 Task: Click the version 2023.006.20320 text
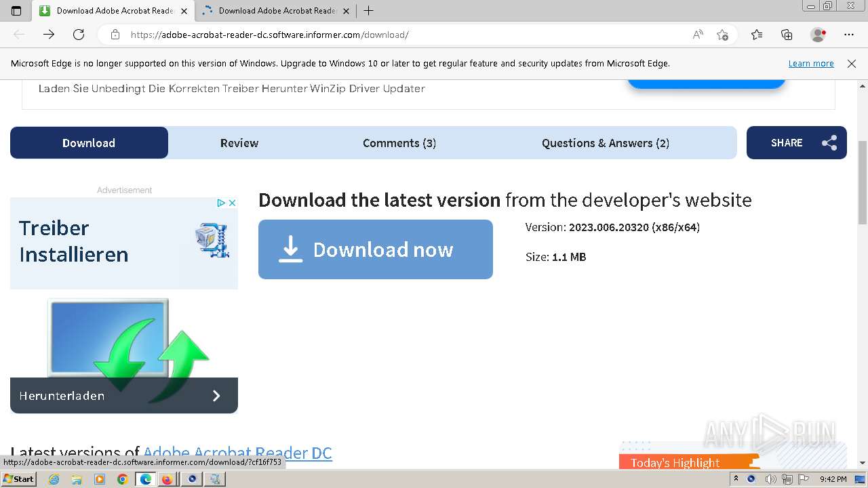point(612,228)
